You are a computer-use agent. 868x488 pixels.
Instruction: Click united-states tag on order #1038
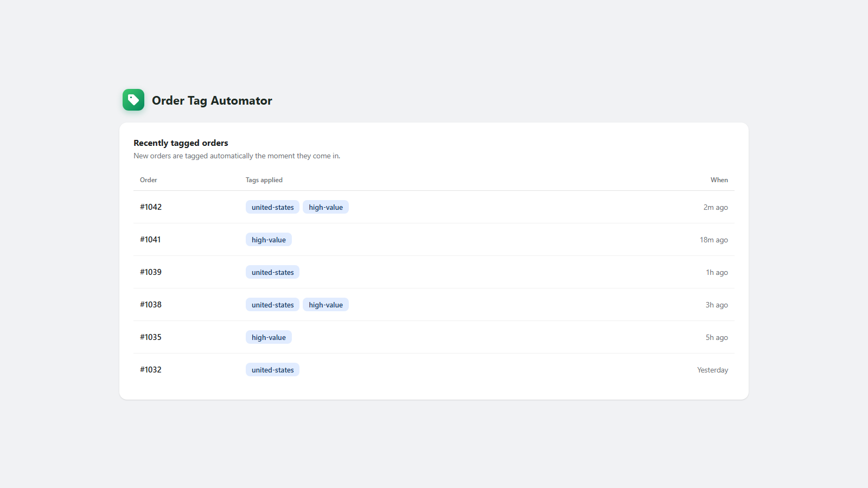[x=273, y=305]
